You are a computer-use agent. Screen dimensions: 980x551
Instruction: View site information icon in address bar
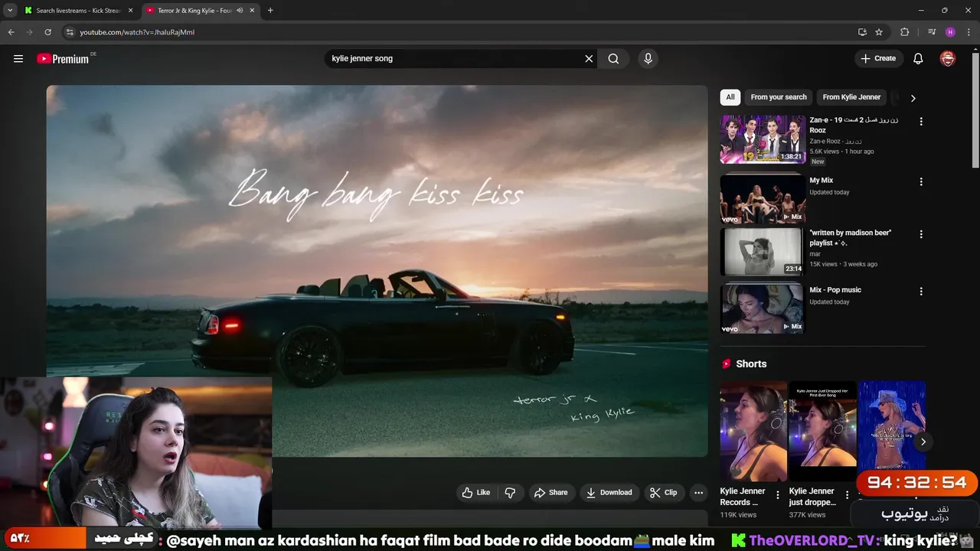pos(70,32)
